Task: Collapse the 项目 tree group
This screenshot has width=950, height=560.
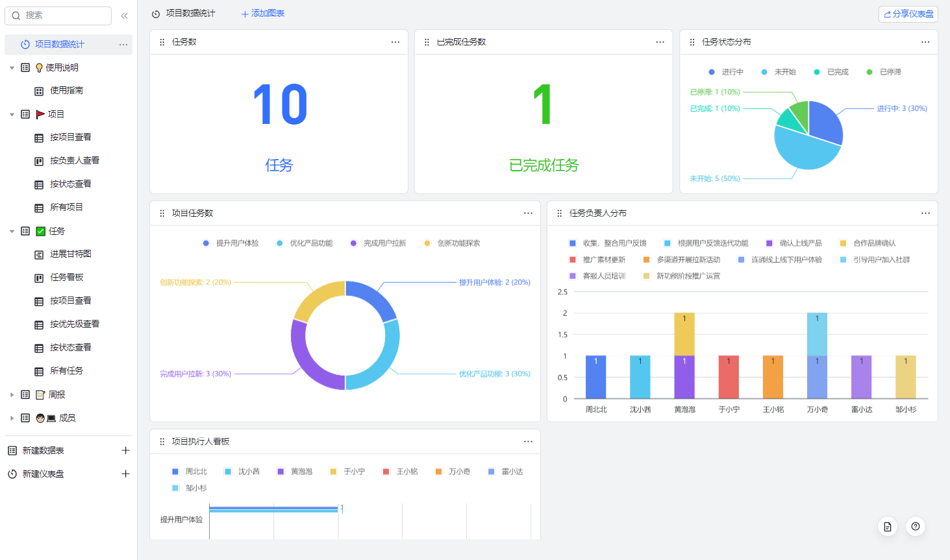Action: coord(12,115)
